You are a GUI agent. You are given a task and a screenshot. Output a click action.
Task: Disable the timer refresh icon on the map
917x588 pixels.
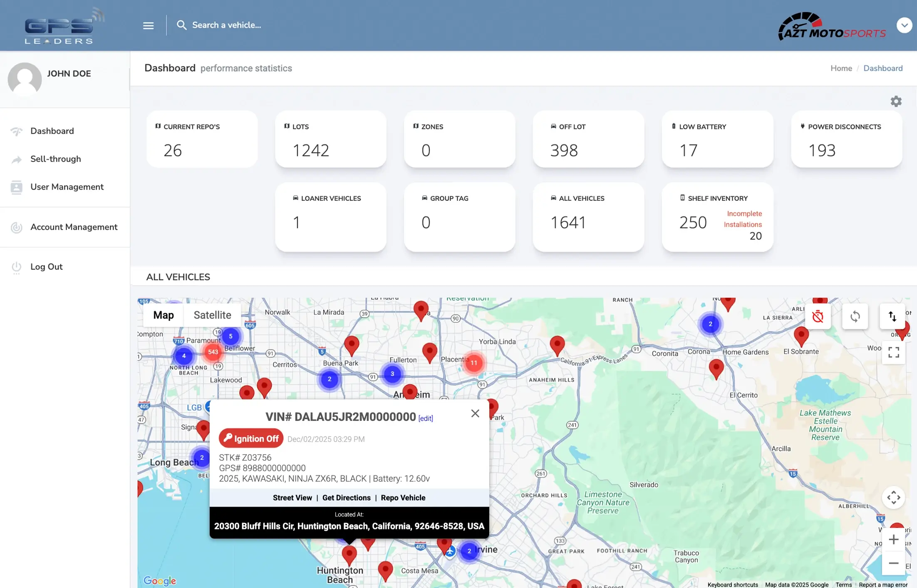(x=818, y=316)
